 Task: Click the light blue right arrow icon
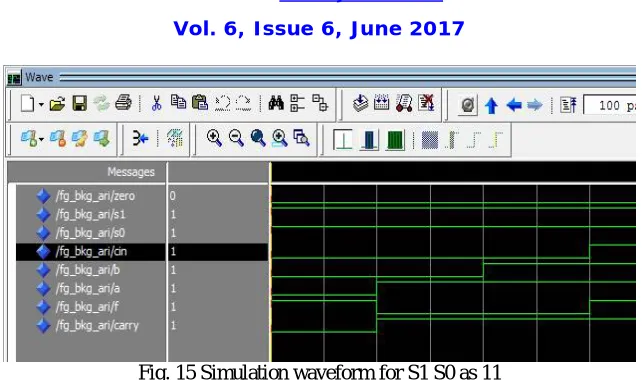click(535, 105)
